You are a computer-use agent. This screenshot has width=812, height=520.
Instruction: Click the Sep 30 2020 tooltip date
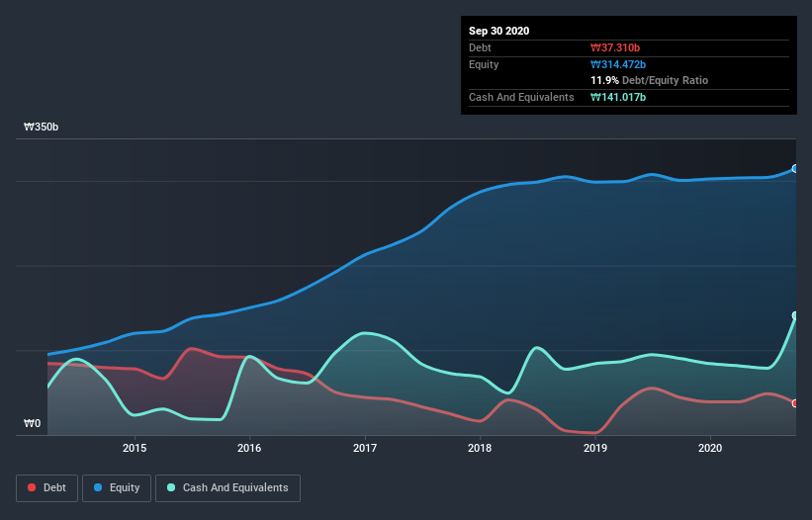499,31
